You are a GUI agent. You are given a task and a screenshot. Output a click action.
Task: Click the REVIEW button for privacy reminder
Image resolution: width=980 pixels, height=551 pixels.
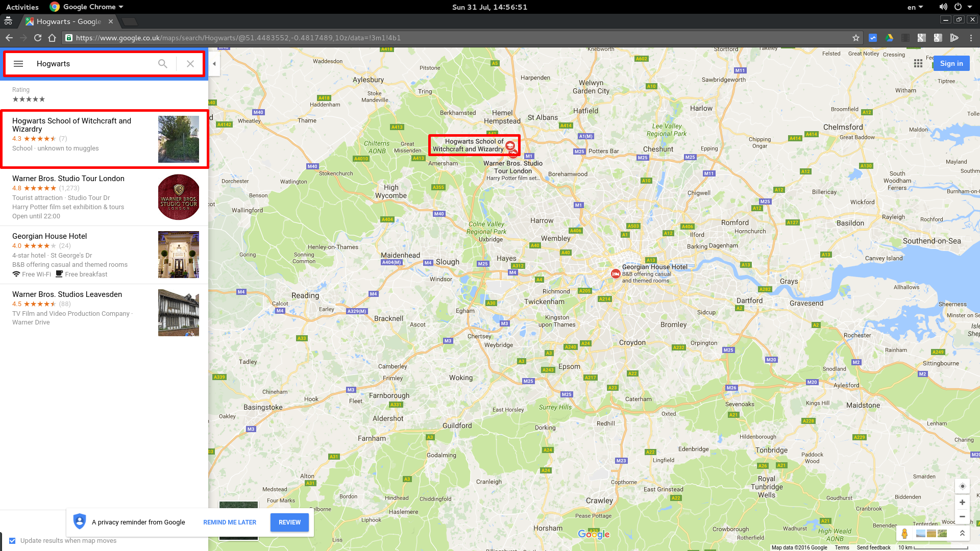click(289, 522)
